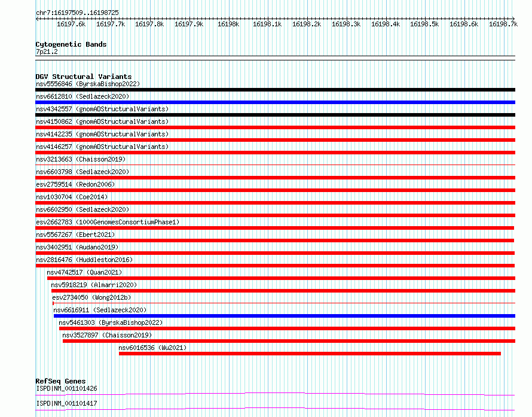Screen dimensions: 532x417
Task: Click the nsv4142235 (gnomADStructuralVariants) label
Action: 102,134
